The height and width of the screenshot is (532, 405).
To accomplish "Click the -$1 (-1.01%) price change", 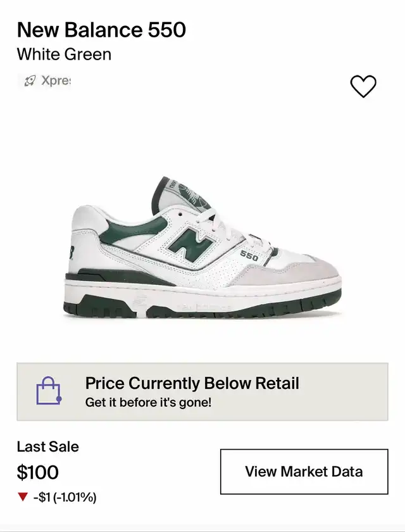I will coord(65,497).
